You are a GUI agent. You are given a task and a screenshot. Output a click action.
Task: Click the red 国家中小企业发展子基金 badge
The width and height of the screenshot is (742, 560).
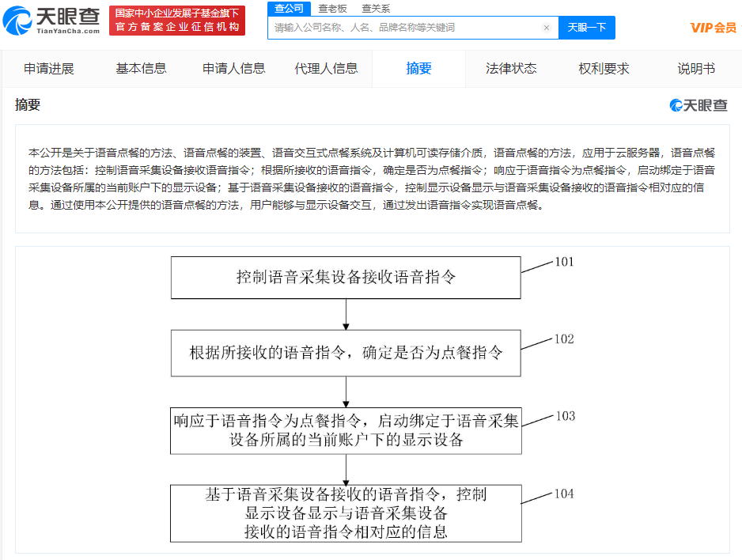click(x=177, y=21)
